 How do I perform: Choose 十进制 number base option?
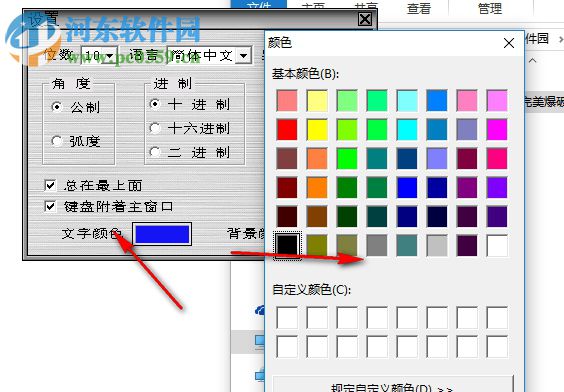tap(155, 104)
